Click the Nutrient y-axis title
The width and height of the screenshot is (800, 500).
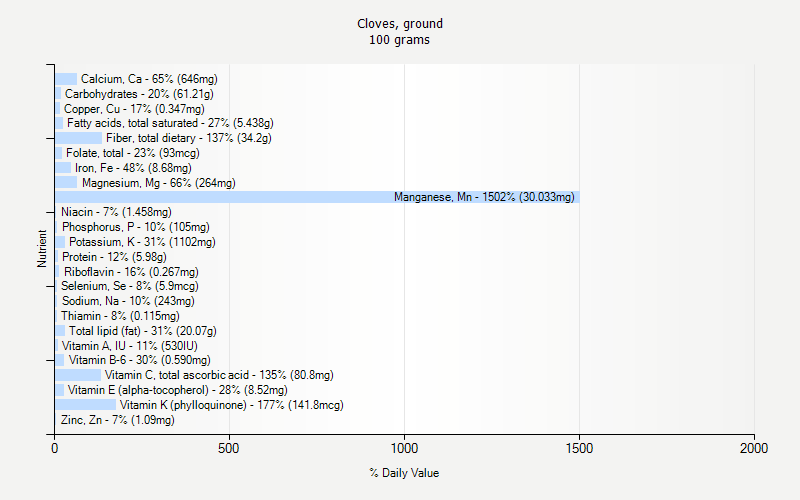click(42, 249)
